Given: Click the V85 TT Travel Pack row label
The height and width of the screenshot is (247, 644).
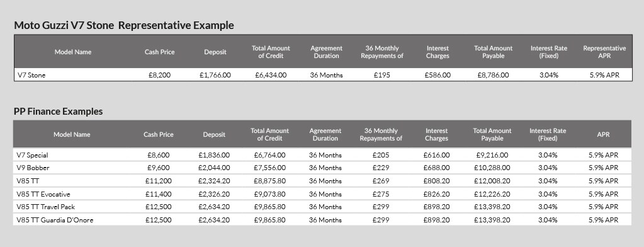Looking at the screenshot, I should (45, 207).
